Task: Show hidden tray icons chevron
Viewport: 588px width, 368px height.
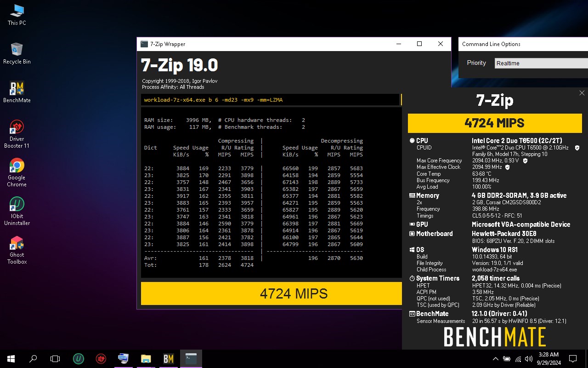Action: click(495, 359)
